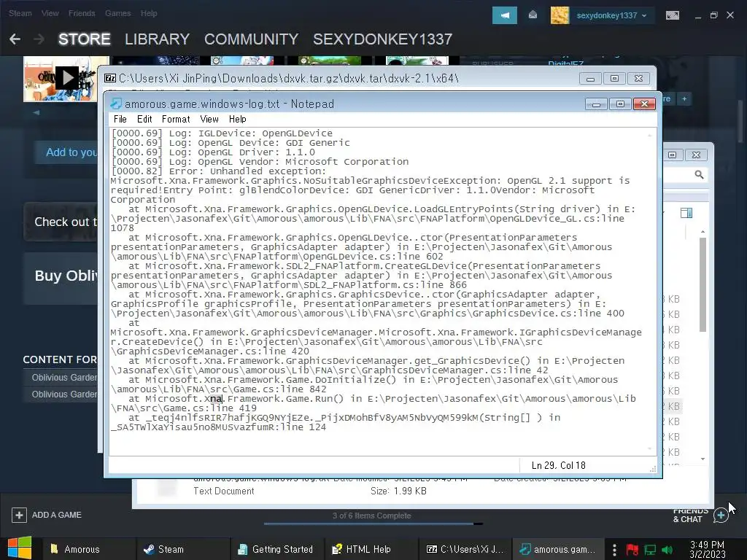Click the Buy Oblivious Garden heading
747x560 pixels.
click(x=66, y=276)
